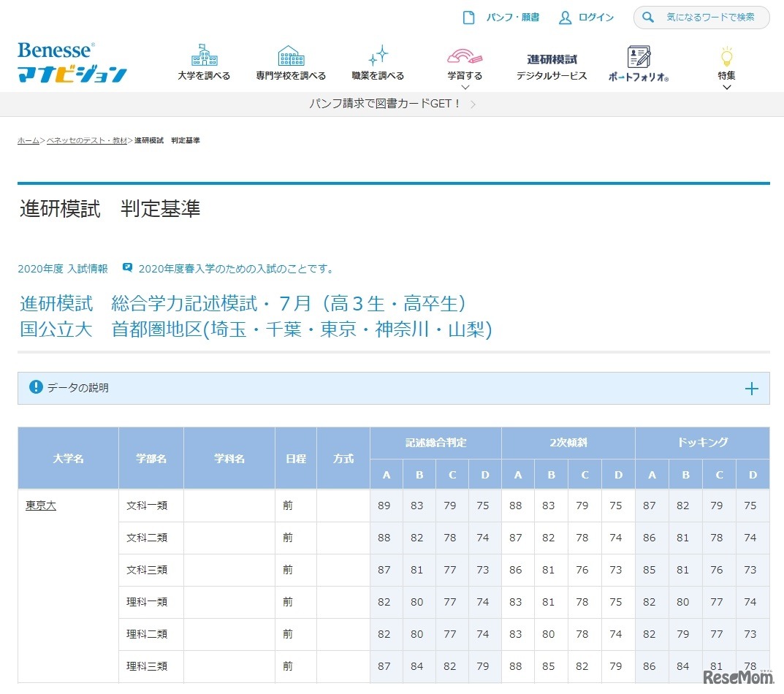
Task: Expand the 特集 dropdown chevron
Action: [726, 88]
